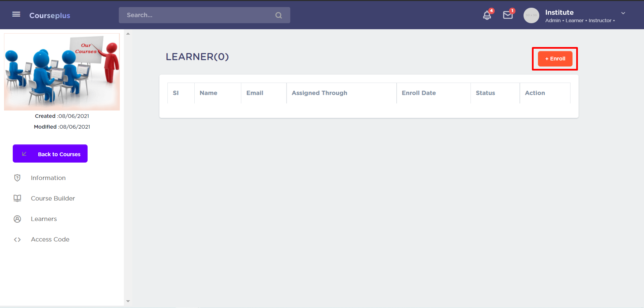Screen dimensions: 644x308
Task: Click the sidebar scrollbar up arrow
Action: point(128,34)
